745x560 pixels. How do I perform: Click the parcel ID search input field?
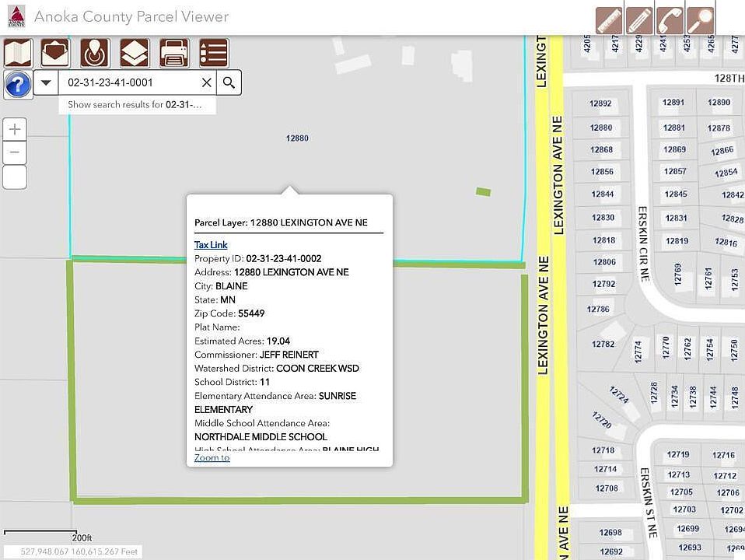pos(129,82)
